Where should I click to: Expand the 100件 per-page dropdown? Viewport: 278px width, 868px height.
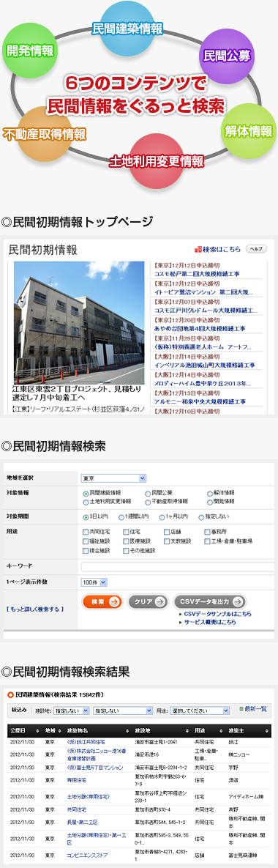pos(94,582)
